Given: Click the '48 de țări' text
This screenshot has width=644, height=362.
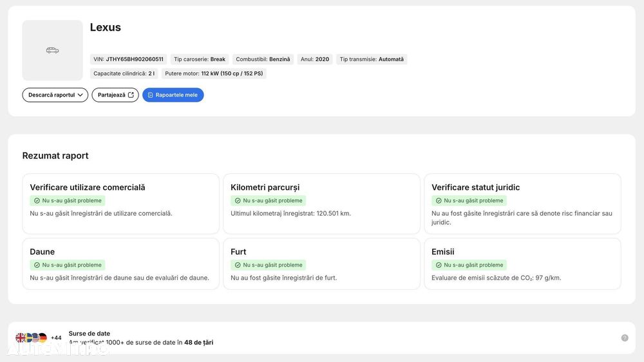Looking at the screenshot, I should (x=199, y=343).
